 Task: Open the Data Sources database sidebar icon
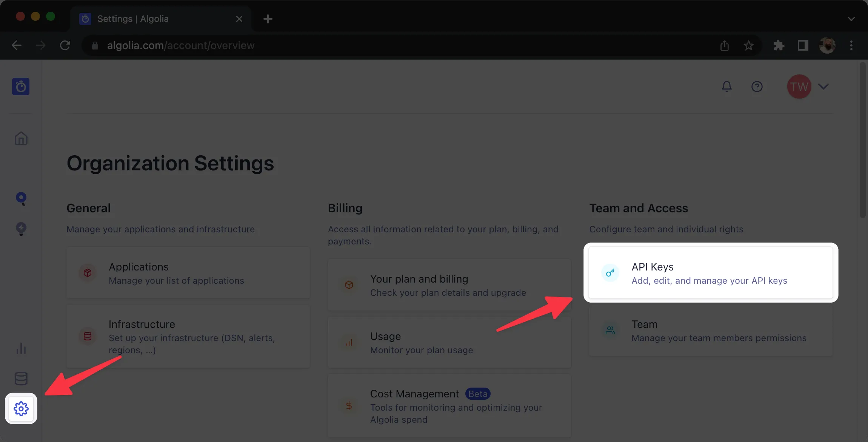tap(21, 378)
